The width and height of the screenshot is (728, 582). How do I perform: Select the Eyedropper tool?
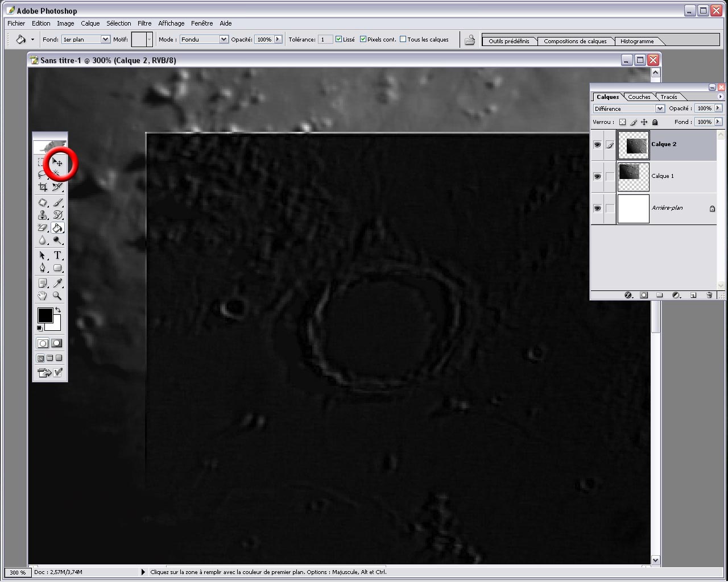tap(57, 283)
